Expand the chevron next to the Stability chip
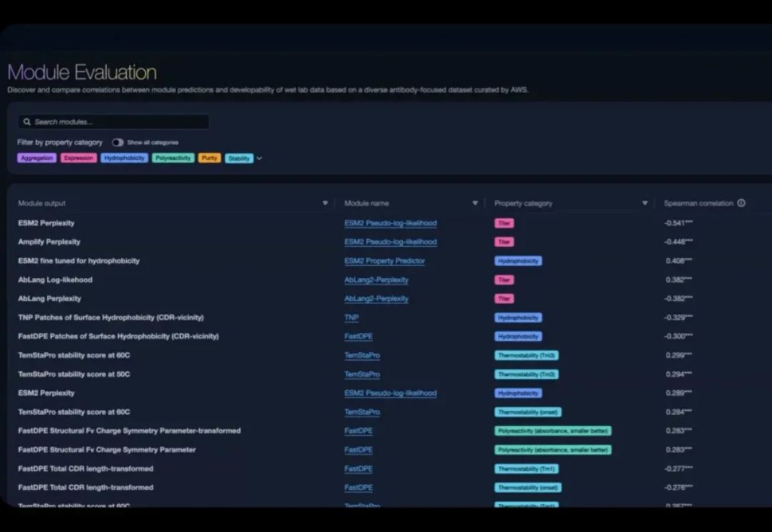Viewport: 772px width, 532px height. (259, 158)
